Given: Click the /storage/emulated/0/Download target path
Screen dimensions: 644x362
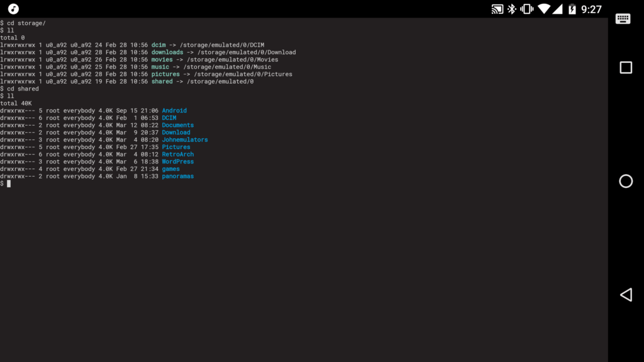Looking at the screenshot, I should coord(247,53).
